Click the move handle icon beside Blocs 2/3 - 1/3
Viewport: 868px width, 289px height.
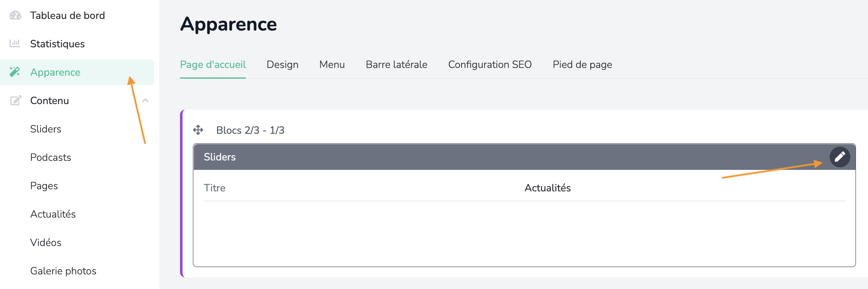pyautogui.click(x=198, y=130)
